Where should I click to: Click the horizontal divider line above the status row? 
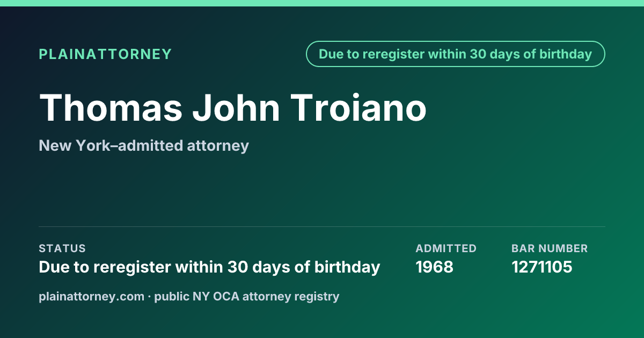tap(322, 226)
